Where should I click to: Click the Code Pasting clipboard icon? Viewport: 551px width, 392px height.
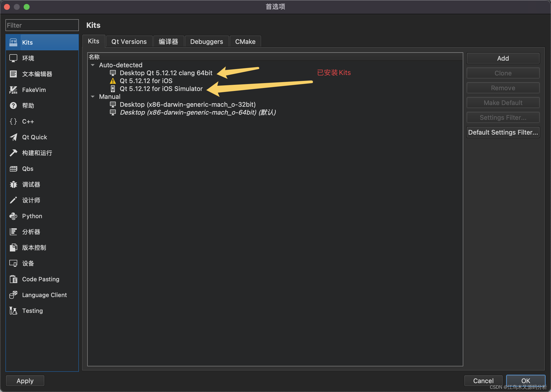pyautogui.click(x=13, y=279)
